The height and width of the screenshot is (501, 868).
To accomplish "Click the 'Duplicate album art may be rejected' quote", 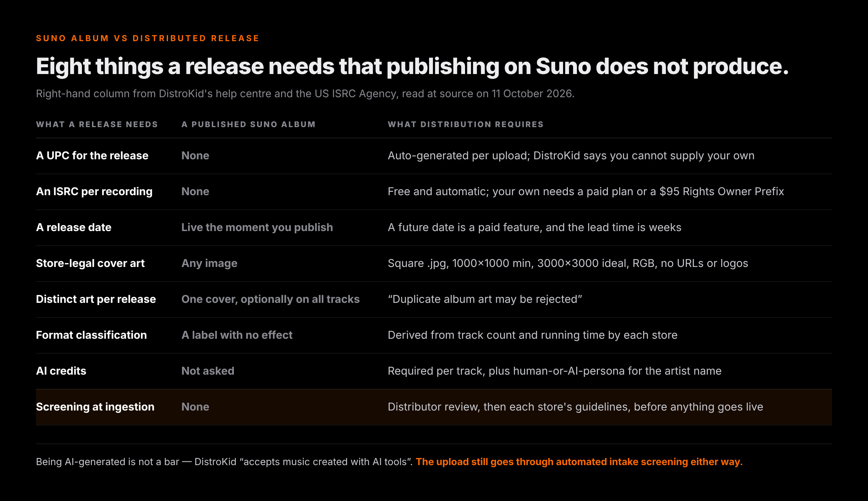I will [485, 299].
